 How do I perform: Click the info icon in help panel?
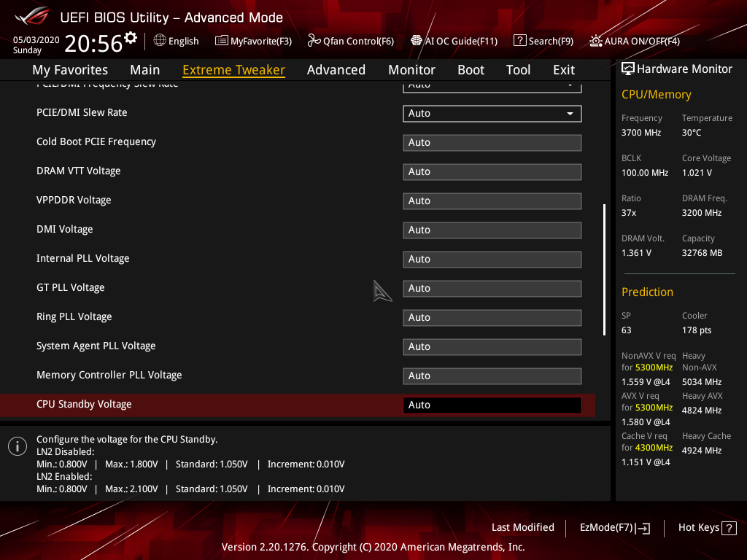point(18,446)
